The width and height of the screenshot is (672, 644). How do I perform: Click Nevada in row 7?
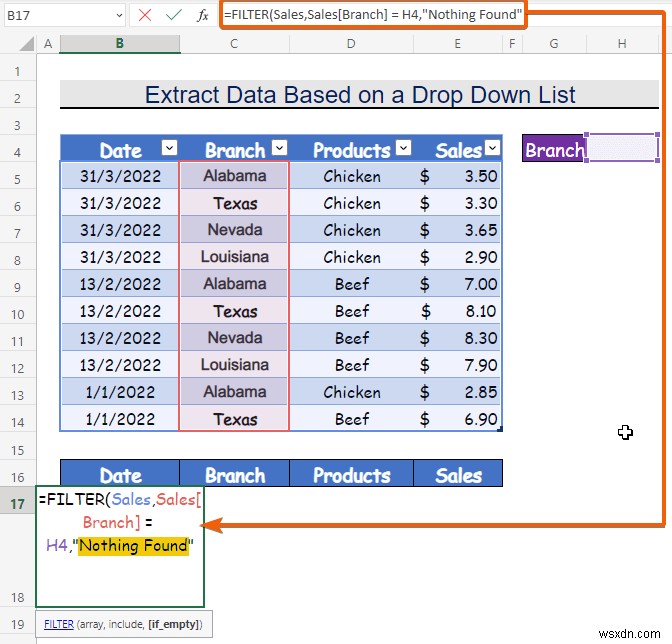pos(235,230)
